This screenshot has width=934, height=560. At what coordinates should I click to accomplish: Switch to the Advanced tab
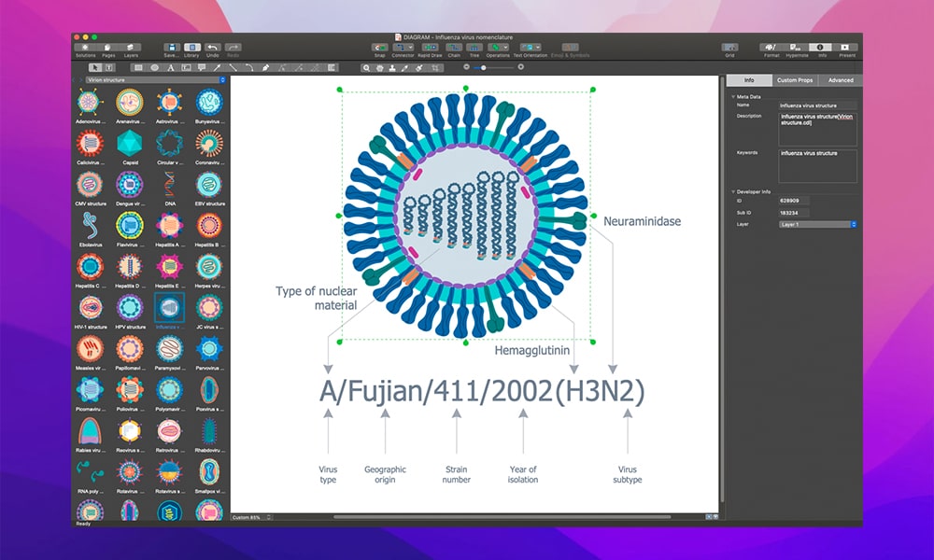click(841, 80)
